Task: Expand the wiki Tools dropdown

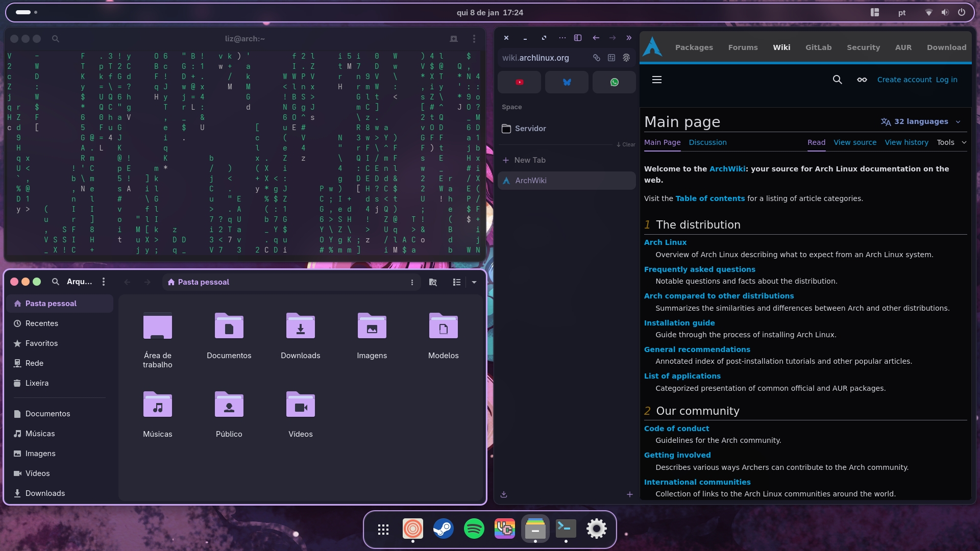Action: coord(951,142)
